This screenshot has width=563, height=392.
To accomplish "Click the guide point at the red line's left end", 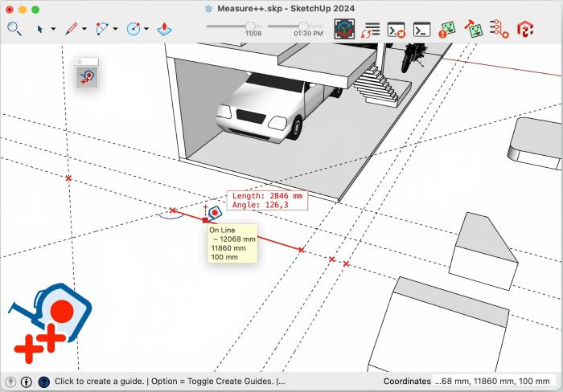I will pyautogui.click(x=172, y=210).
